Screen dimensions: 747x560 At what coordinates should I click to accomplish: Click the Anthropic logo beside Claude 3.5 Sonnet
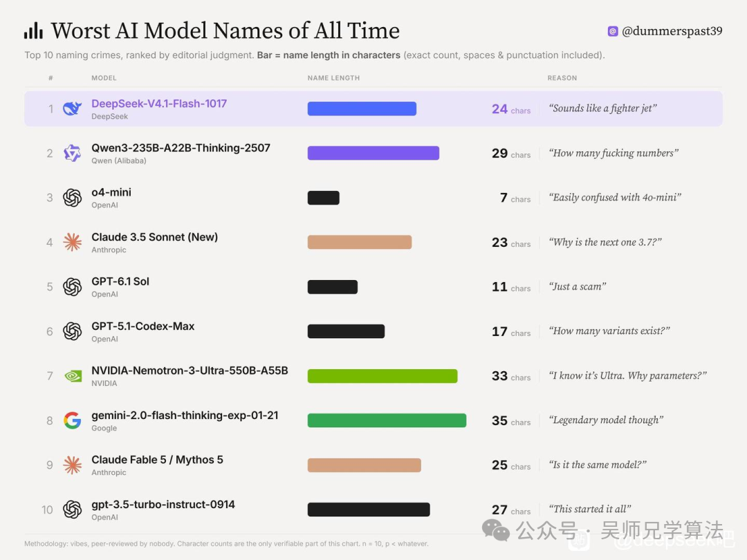click(x=73, y=243)
